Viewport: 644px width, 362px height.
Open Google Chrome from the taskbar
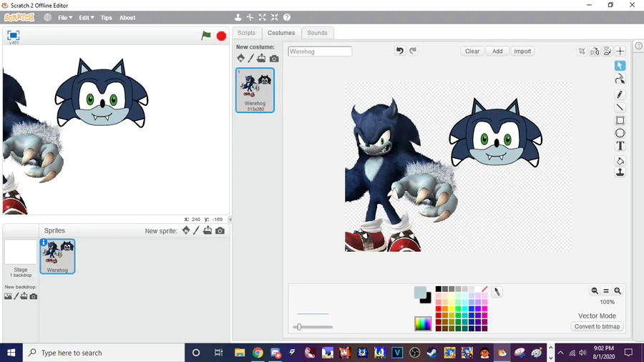tap(258, 353)
